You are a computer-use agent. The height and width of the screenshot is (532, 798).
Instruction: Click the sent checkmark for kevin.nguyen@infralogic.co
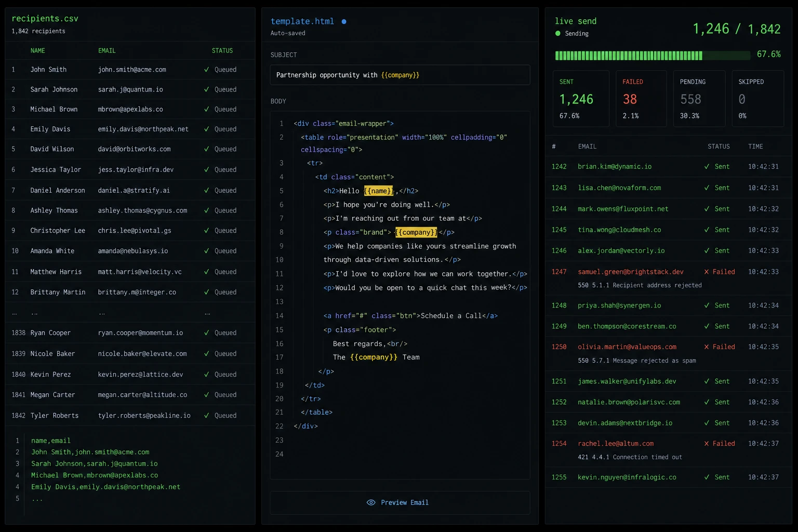(707, 477)
